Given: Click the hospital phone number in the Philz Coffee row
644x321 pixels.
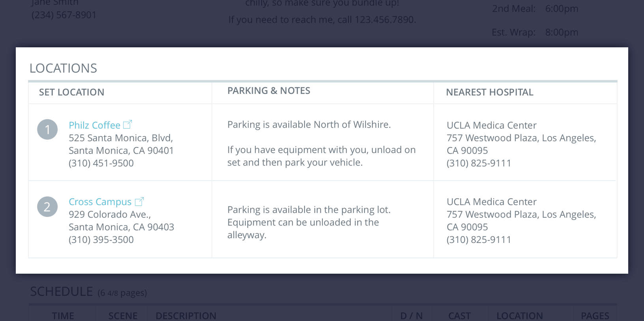Looking at the screenshot, I should [479, 163].
